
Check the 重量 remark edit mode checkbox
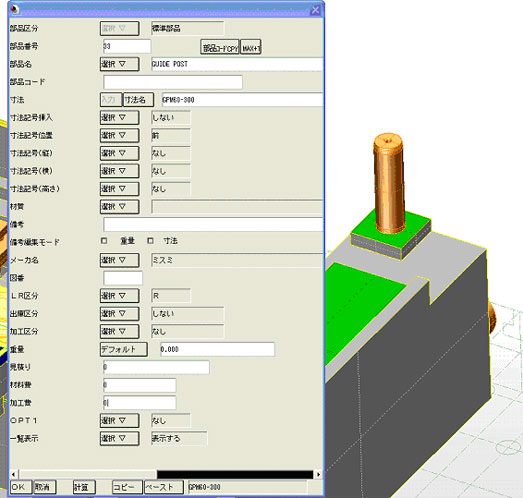[104, 240]
